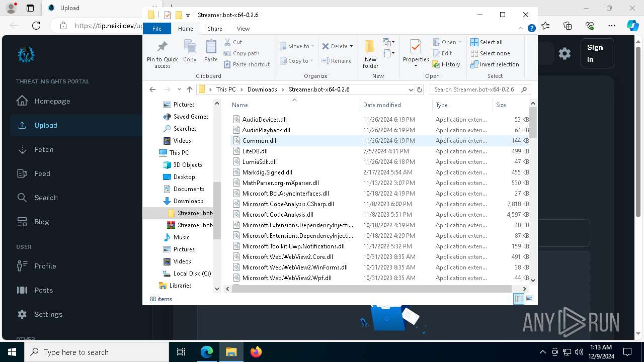
Task: Open Copy to dropdown
Action: (297, 61)
